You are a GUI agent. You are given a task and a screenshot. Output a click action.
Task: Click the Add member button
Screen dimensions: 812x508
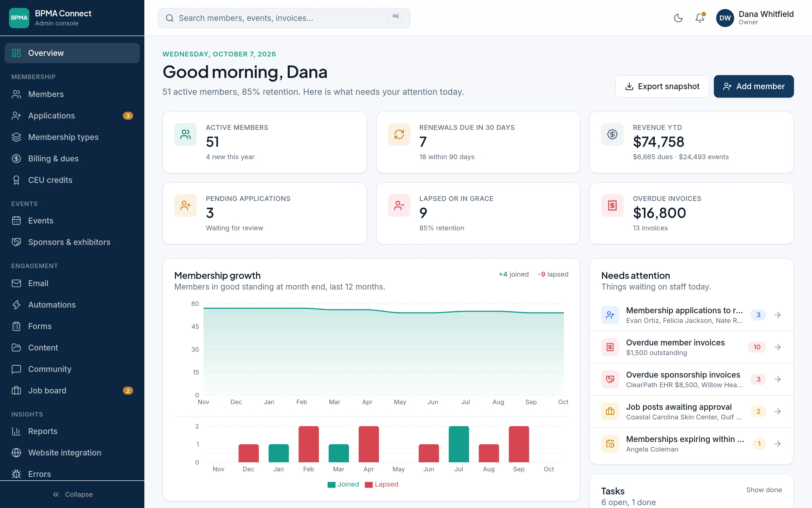click(754, 86)
